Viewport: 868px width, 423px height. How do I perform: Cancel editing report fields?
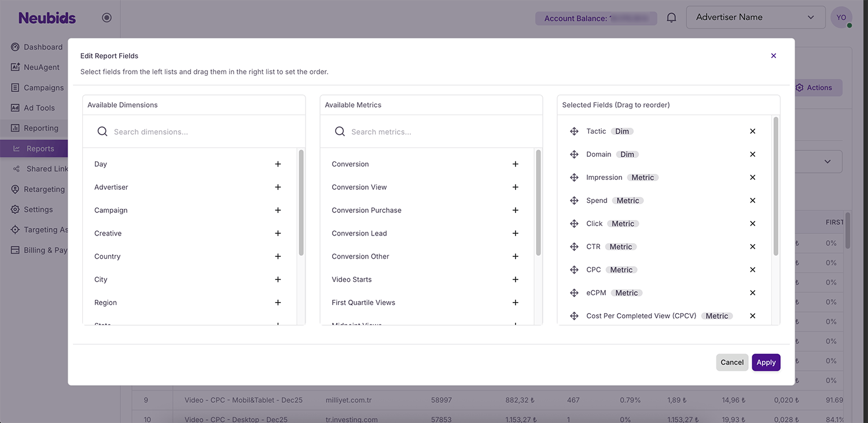coord(731,362)
